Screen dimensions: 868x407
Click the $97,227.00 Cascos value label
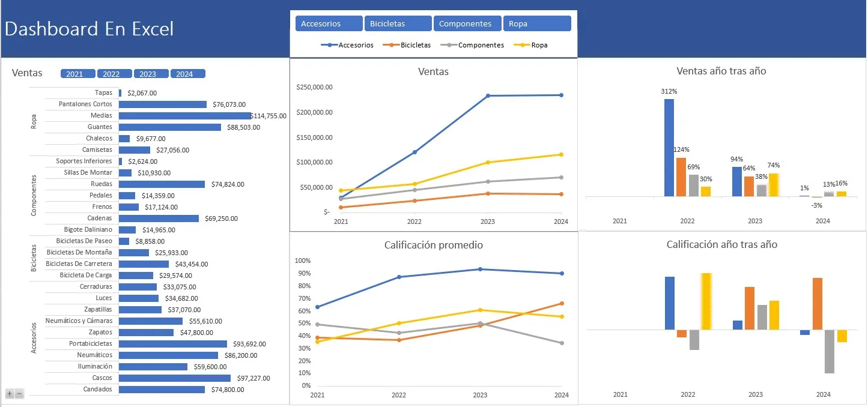(x=253, y=378)
